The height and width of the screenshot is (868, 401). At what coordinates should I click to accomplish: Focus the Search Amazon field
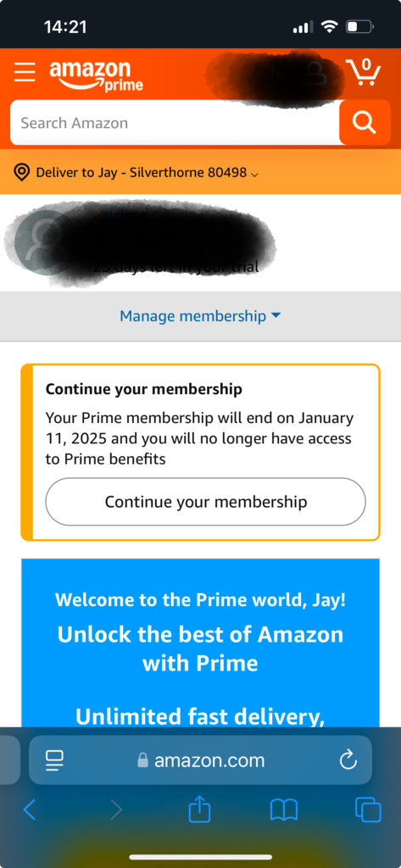tap(175, 123)
